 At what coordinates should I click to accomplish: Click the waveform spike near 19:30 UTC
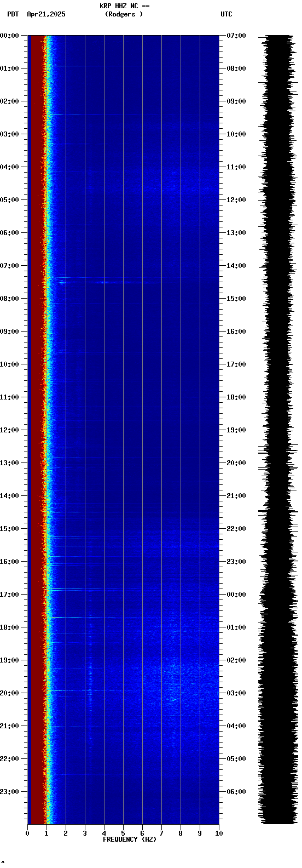(278, 450)
